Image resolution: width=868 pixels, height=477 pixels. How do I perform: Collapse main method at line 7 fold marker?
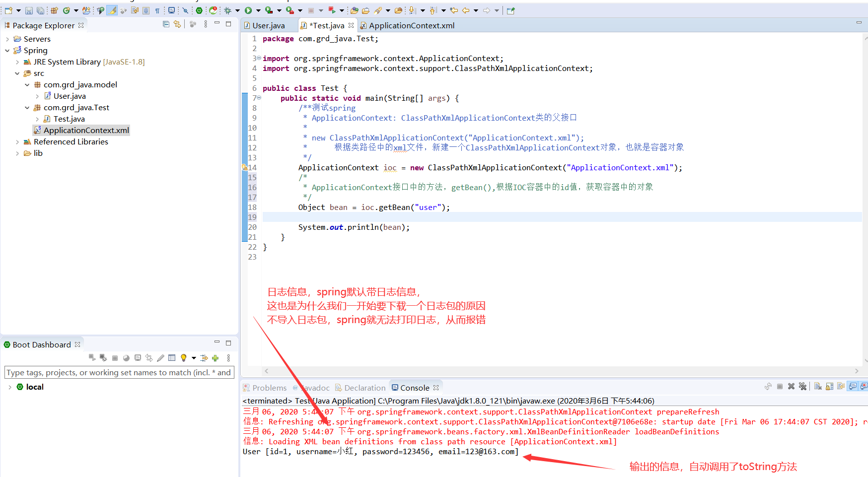coord(259,98)
